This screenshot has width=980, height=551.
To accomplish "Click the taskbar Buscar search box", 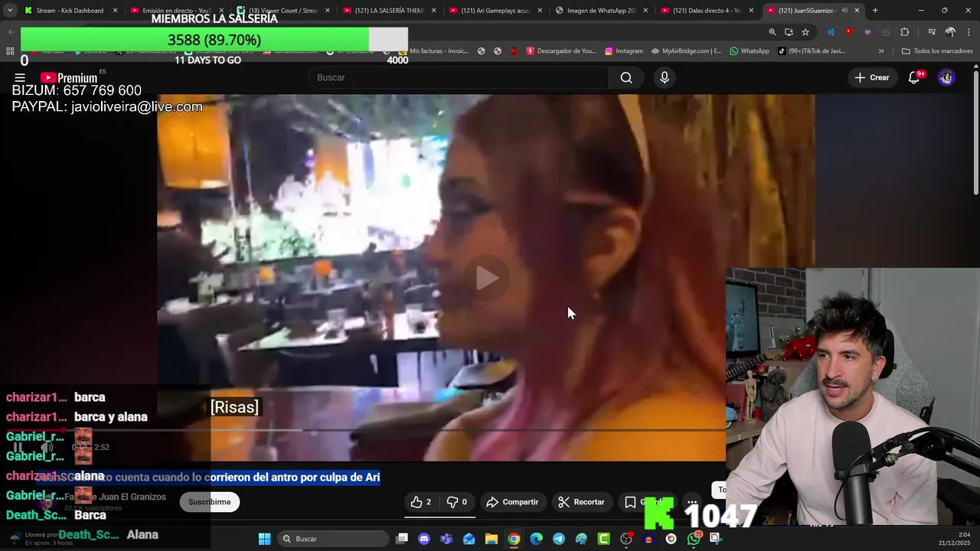I will click(x=332, y=539).
